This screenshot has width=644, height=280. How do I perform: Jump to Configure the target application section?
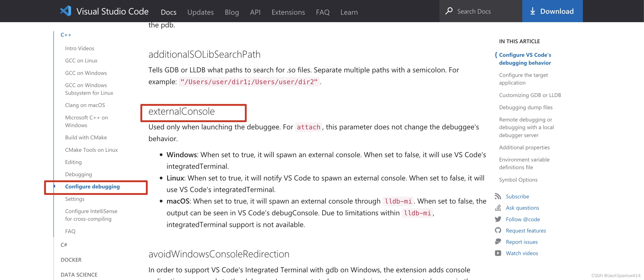coord(523,79)
